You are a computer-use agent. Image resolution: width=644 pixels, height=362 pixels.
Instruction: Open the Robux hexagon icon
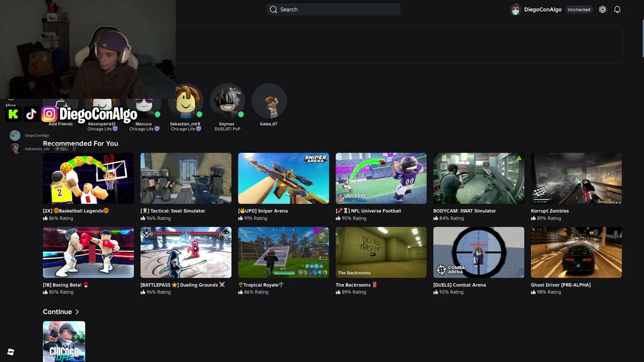point(602,10)
